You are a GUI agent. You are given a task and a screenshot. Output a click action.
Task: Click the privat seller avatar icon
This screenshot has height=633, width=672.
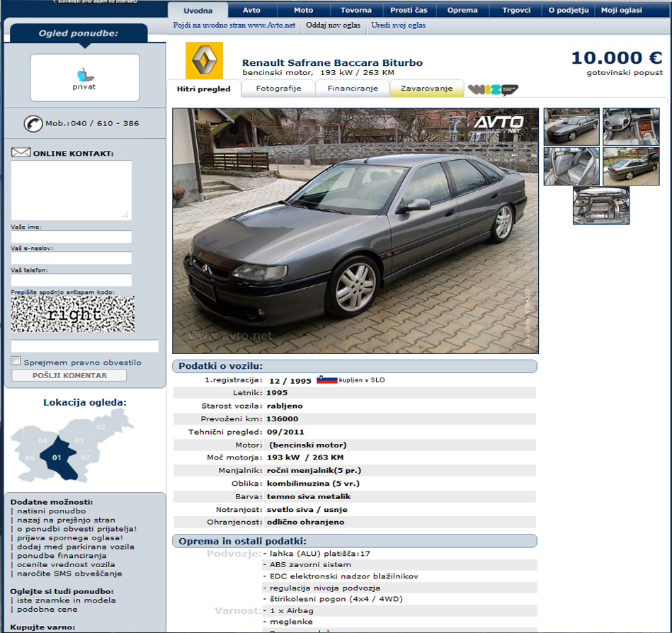(84, 75)
